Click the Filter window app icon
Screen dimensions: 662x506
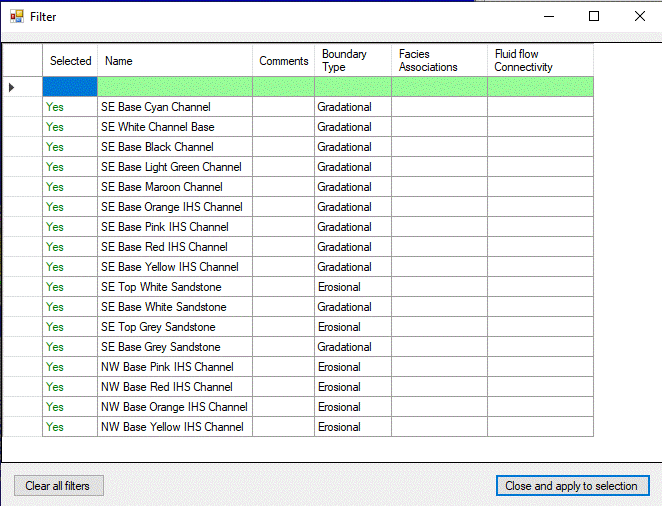point(16,17)
